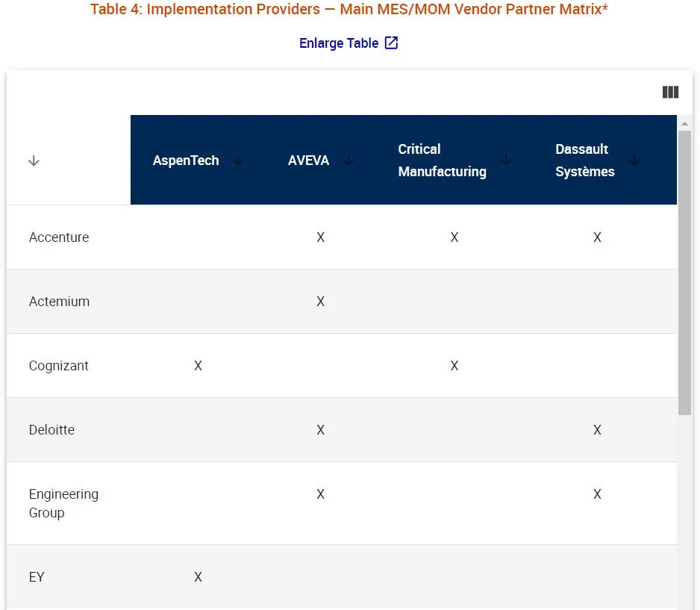This screenshot has width=700, height=610.
Task: Sort by the first column's arrow icon
Action: click(34, 161)
